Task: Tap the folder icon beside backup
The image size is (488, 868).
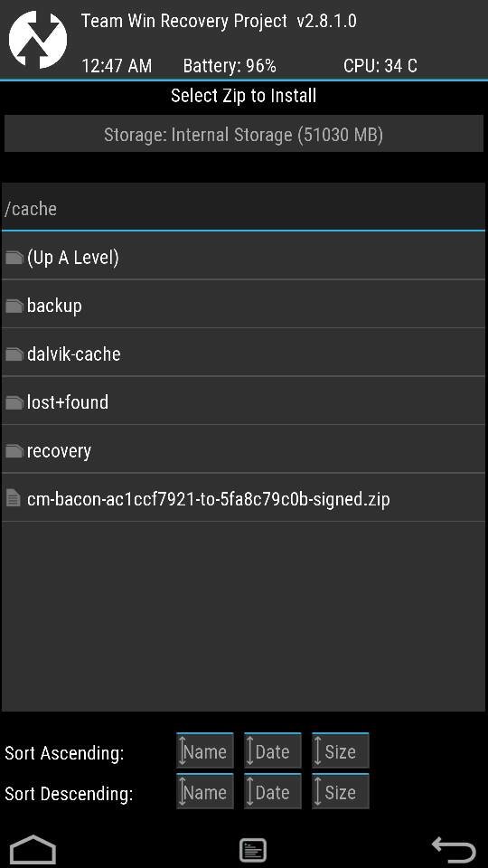Action: [14, 306]
